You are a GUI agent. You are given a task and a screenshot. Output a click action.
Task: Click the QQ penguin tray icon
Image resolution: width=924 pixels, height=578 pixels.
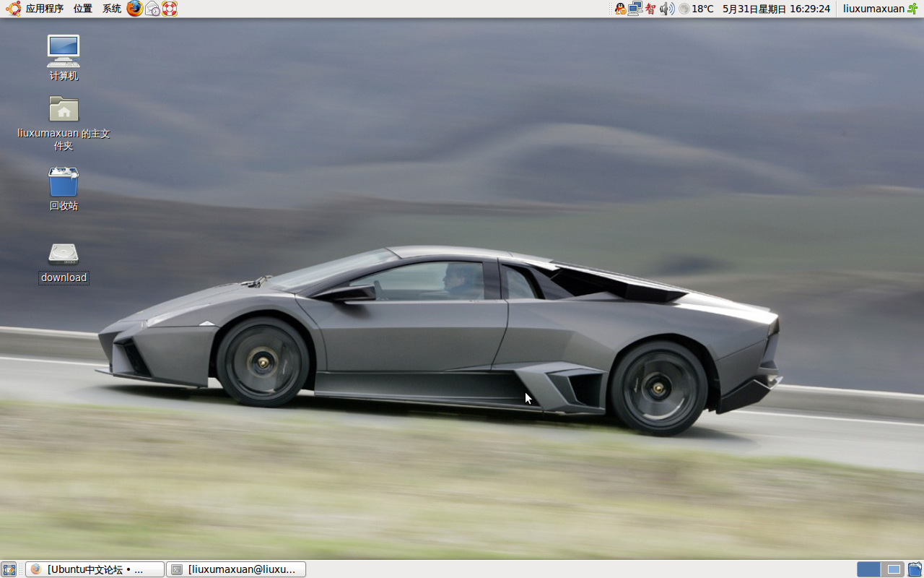(x=620, y=9)
